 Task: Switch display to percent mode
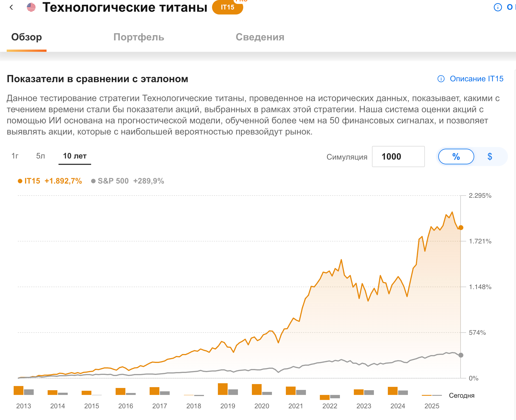(x=456, y=157)
